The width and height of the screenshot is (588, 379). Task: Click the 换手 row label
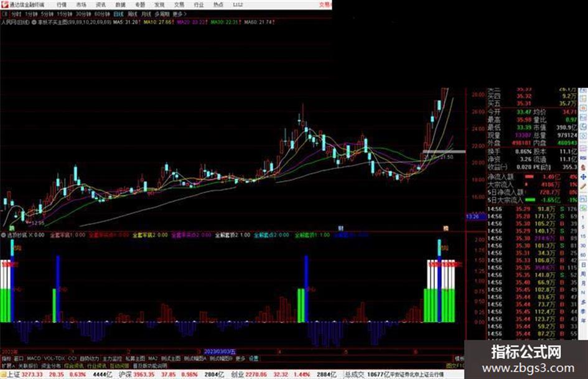click(x=494, y=152)
